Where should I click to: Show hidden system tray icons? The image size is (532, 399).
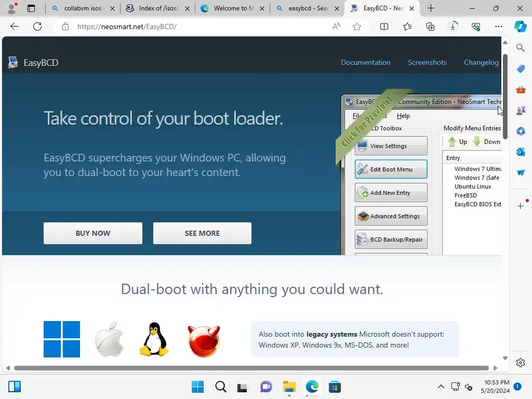(441, 387)
